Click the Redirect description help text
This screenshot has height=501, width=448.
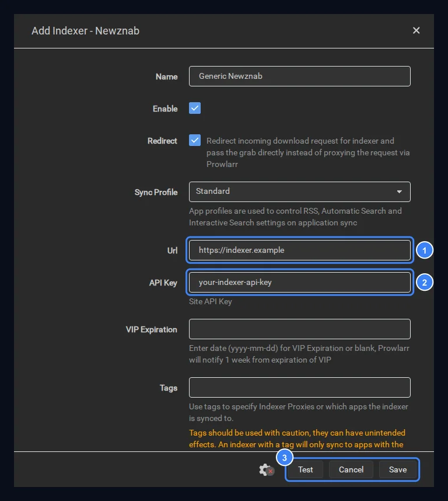point(308,152)
